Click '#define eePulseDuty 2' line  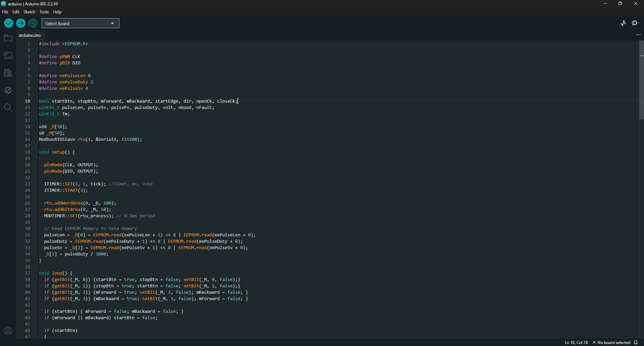pyautogui.click(x=66, y=82)
